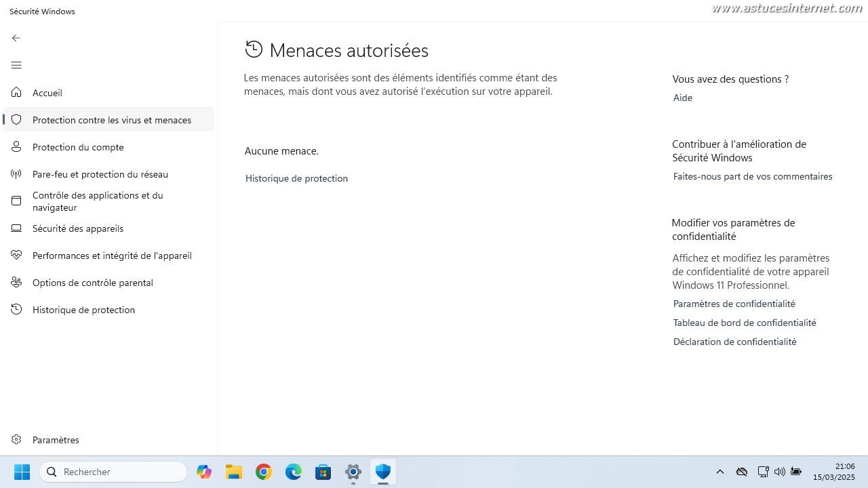
Task: Open Pare-feu et protection du réseau
Action: [x=100, y=174]
